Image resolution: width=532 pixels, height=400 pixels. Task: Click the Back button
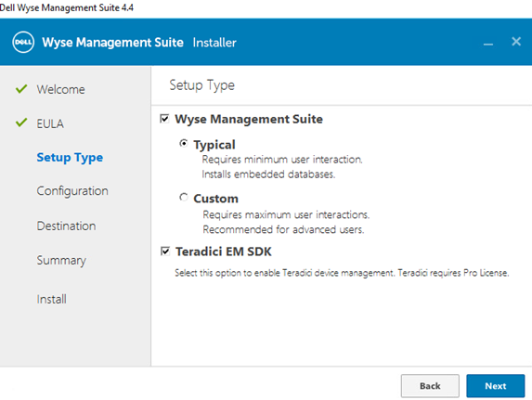coord(430,386)
